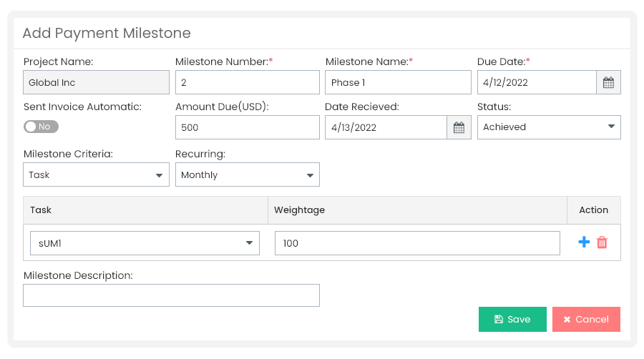Click the floppy disk icon on Save
The image size is (644, 359).
(x=498, y=319)
